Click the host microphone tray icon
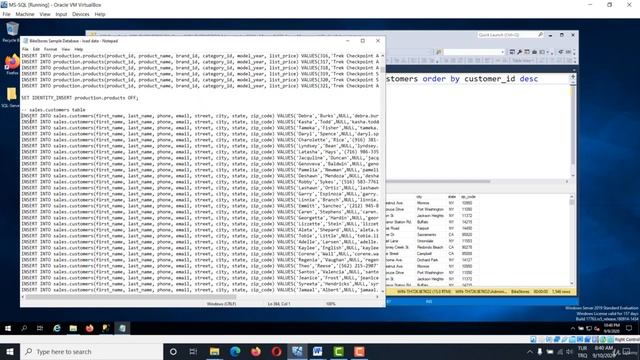Viewport: 640px width, 360px height. tap(540, 352)
